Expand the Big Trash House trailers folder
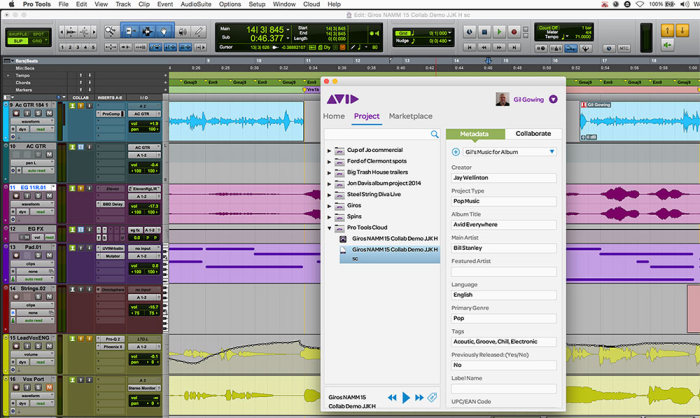The image size is (700, 418). [329, 173]
